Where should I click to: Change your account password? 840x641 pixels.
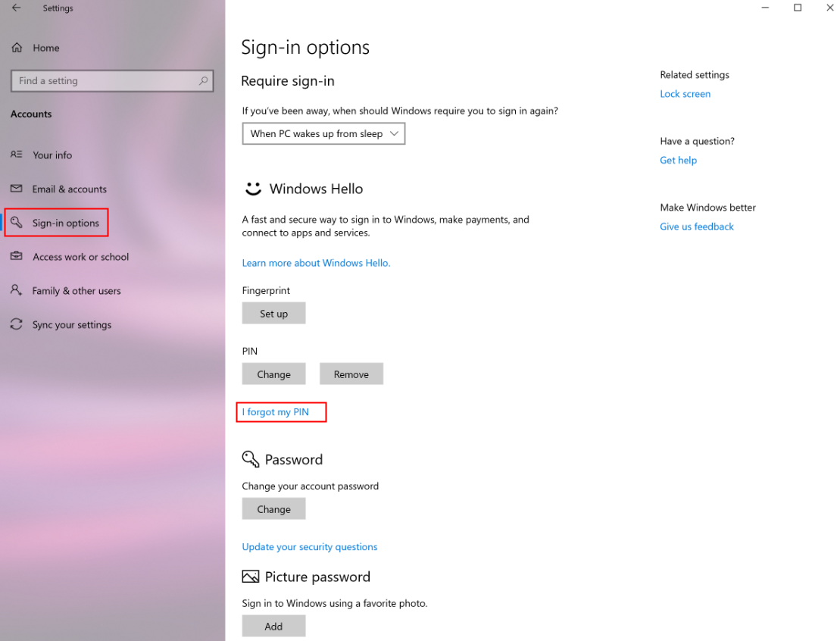click(273, 509)
